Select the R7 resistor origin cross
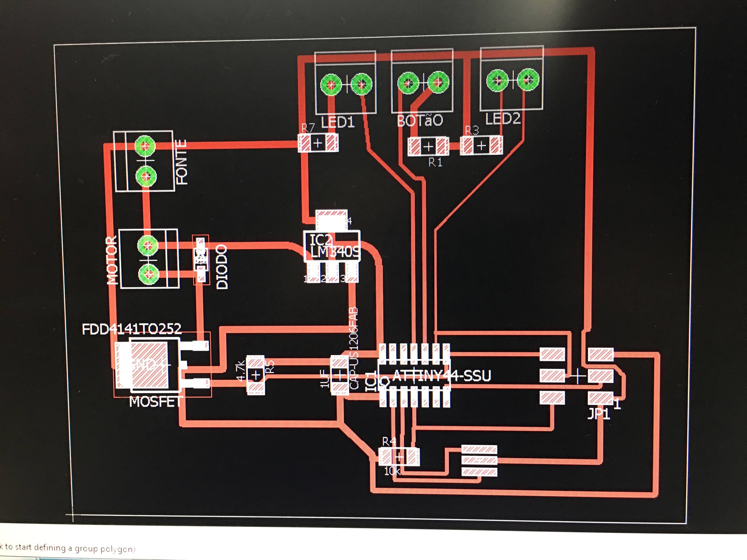This screenshot has height=560, width=747. click(x=317, y=143)
